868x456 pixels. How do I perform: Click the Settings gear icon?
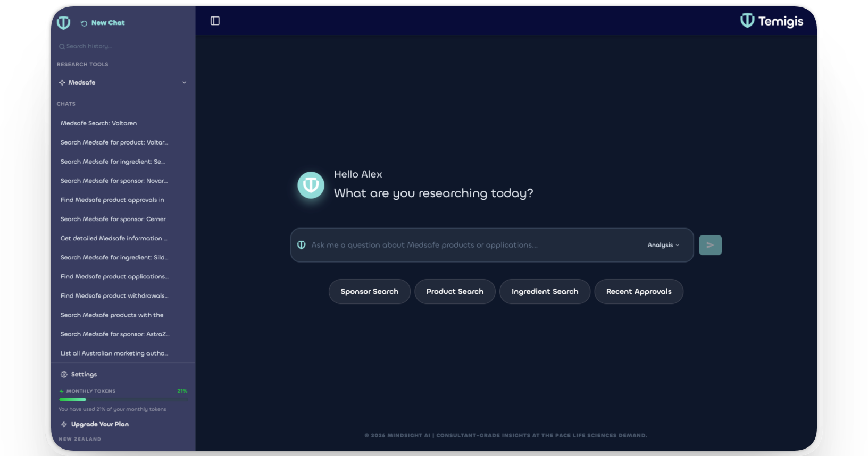(64, 374)
